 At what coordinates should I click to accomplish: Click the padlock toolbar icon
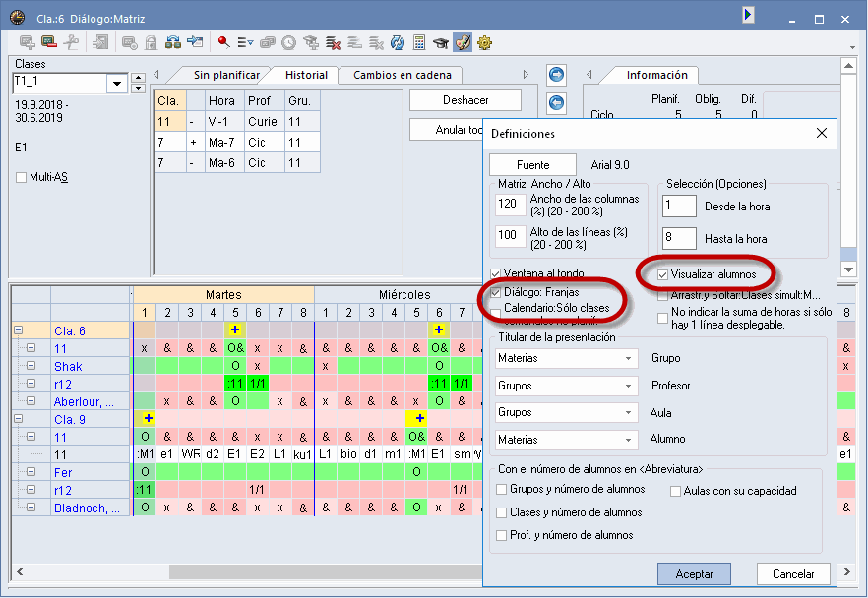click(x=151, y=42)
